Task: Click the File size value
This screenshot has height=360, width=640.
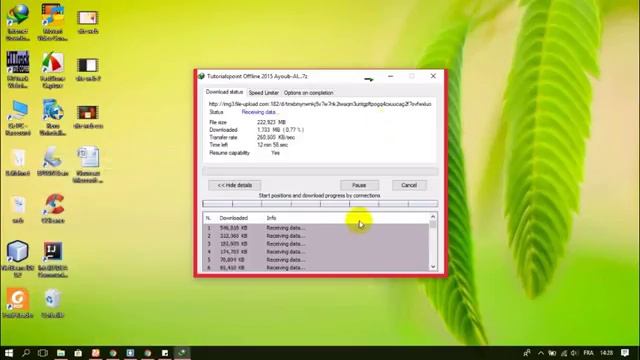Action: point(271,122)
